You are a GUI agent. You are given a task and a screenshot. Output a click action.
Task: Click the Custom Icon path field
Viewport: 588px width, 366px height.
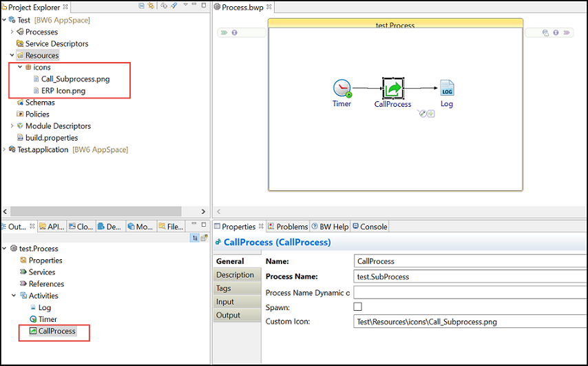click(468, 322)
